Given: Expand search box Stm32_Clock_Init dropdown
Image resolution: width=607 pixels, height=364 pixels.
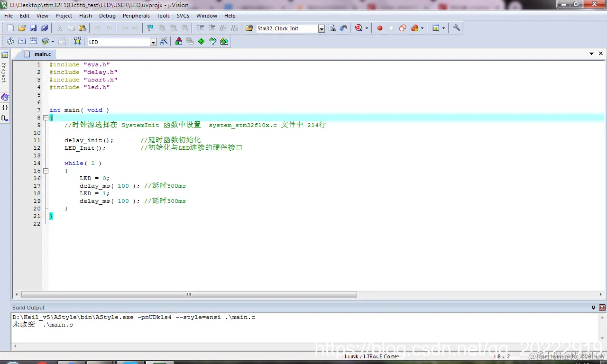Looking at the screenshot, I should tap(322, 29).
